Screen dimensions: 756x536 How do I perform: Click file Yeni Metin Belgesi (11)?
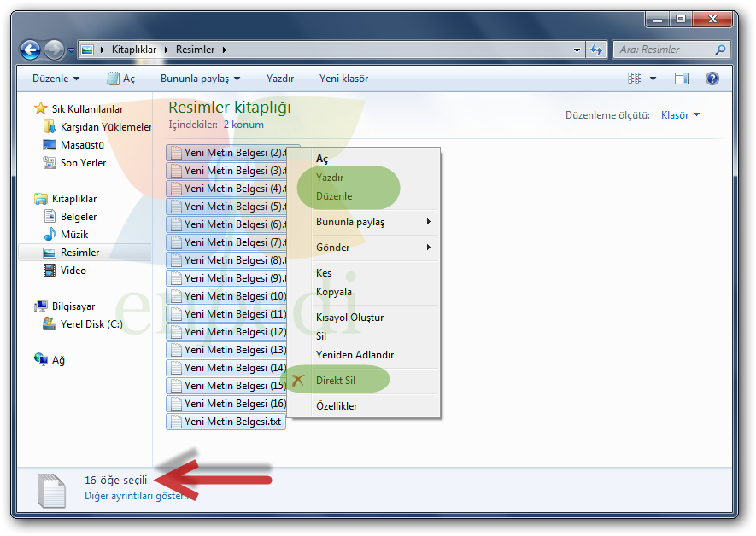[x=226, y=314]
